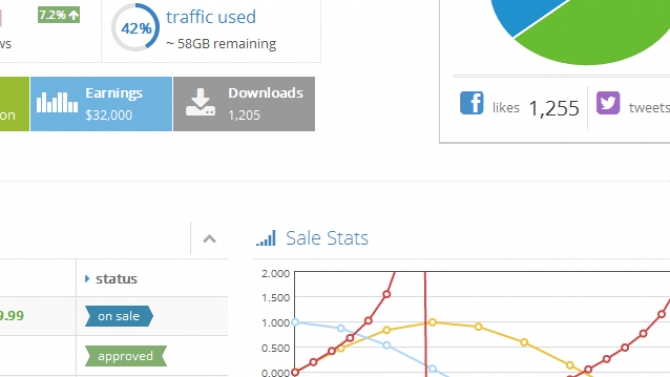Click the 2.000 y-axis label
670x377 pixels.
coord(276,274)
